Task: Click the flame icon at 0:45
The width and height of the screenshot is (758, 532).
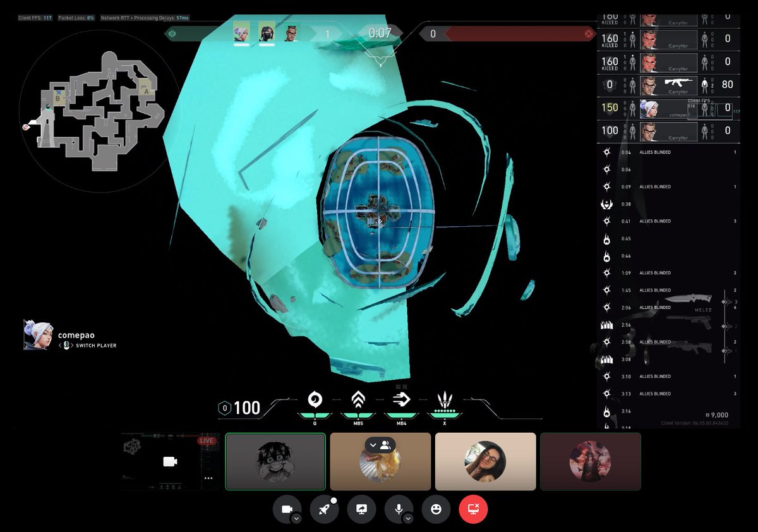Action: pyautogui.click(x=607, y=239)
